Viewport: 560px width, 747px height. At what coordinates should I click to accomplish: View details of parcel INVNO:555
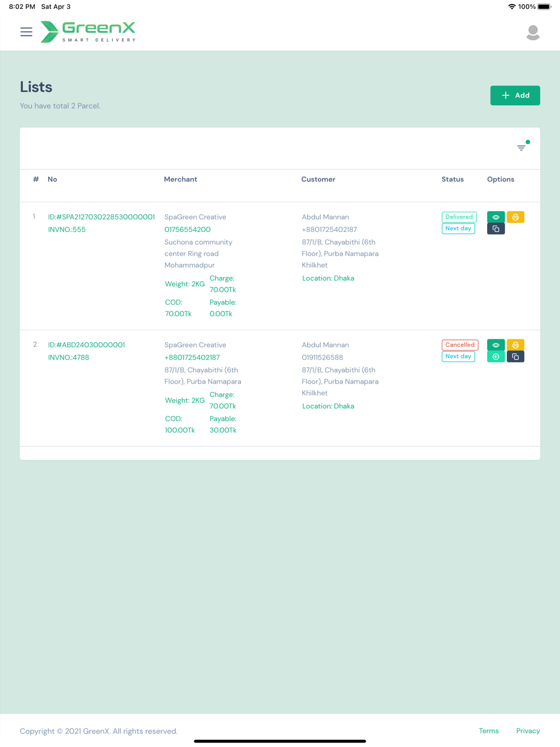496,217
